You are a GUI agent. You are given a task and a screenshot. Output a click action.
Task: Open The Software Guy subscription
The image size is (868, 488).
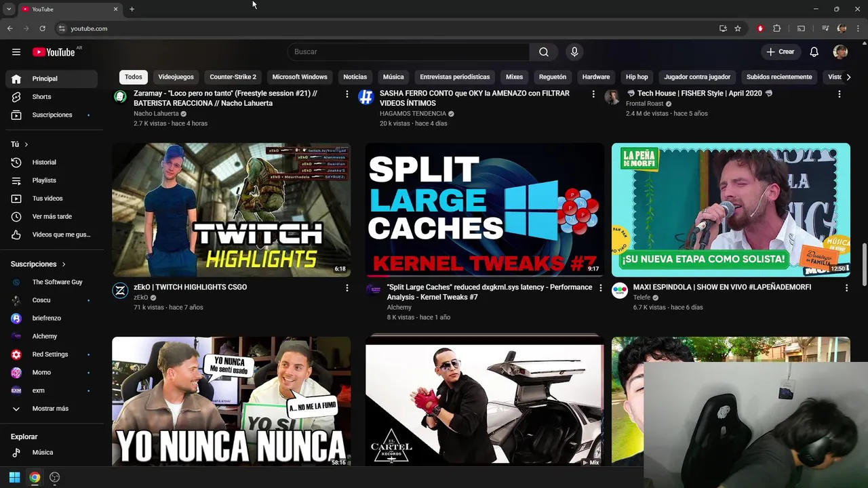[51, 282]
